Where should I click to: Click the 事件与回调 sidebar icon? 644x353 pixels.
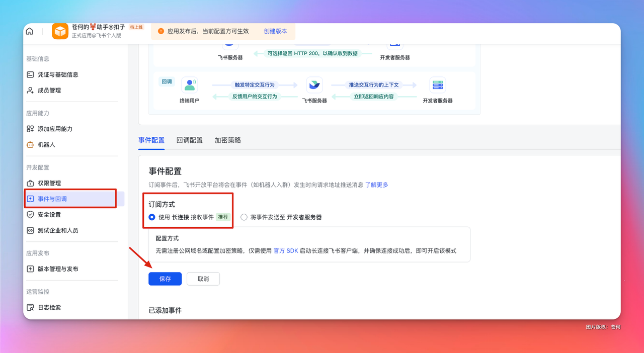30,199
